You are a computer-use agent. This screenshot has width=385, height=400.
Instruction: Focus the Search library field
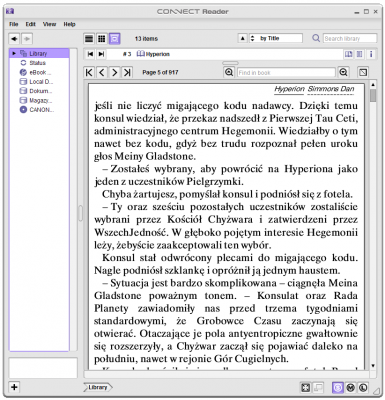[350, 38]
